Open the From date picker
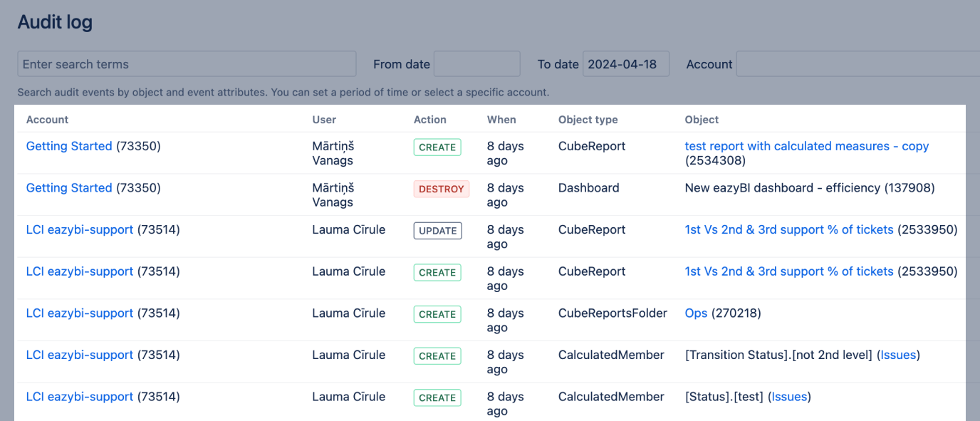Image resolution: width=980 pixels, height=421 pixels. [476, 63]
